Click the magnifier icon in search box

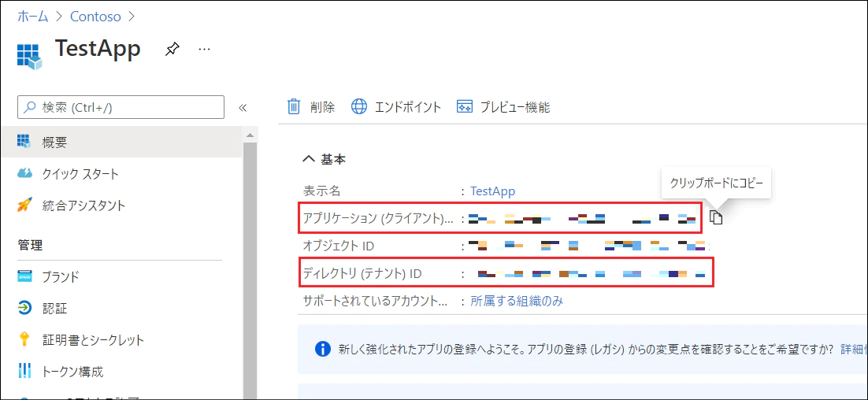(30, 107)
